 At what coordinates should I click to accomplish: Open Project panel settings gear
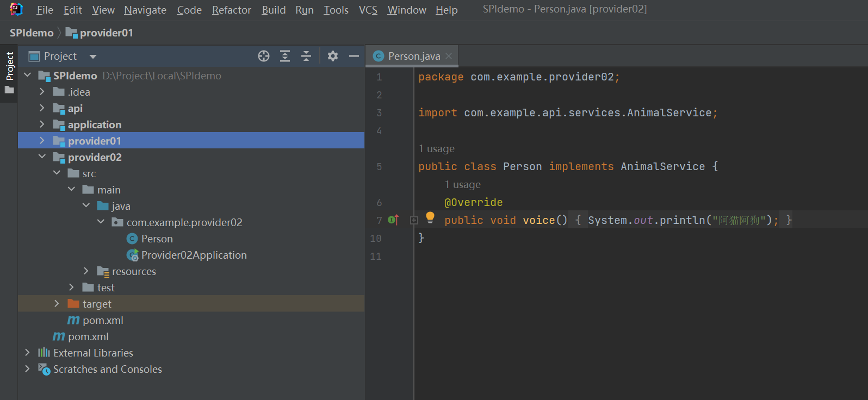coord(333,56)
